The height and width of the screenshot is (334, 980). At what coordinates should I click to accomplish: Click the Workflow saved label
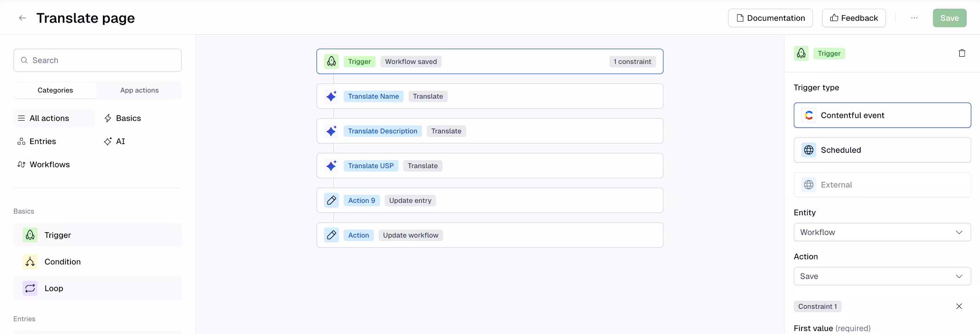(411, 61)
